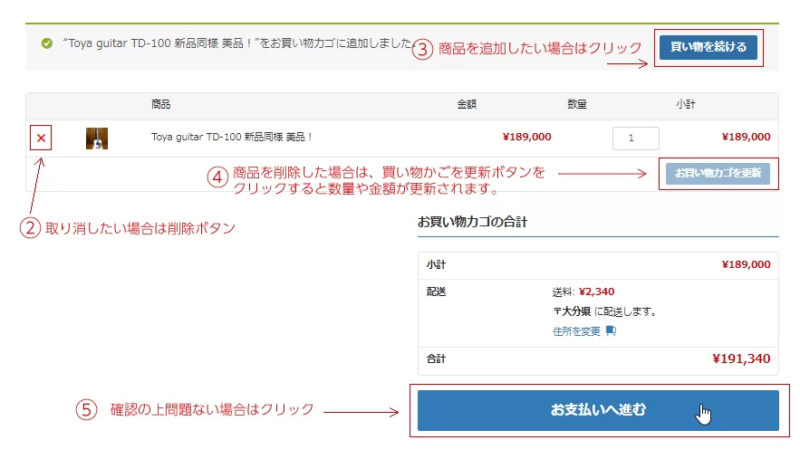Click the 商品 column header
The width and height of the screenshot is (800, 459).
click(161, 104)
